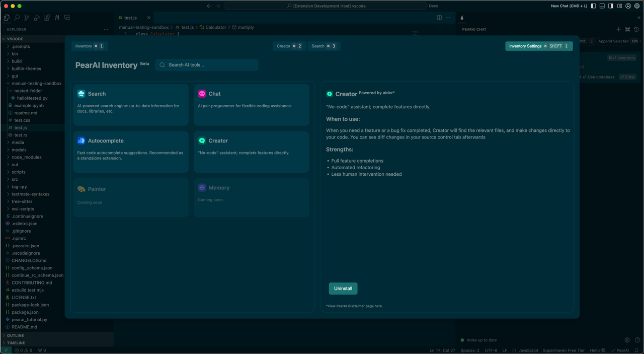Screen dimensions: 644x354
Task: Click Supermaven Free Tier status item
Action: point(563,350)
